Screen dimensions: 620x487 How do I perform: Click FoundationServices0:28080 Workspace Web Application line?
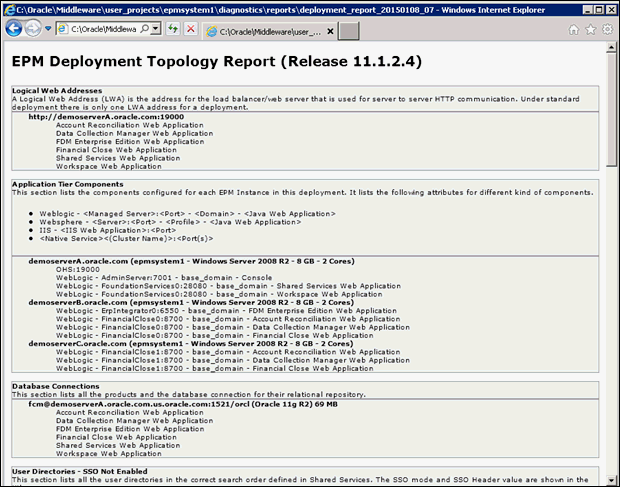pyautogui.click(x=219, y=294)
